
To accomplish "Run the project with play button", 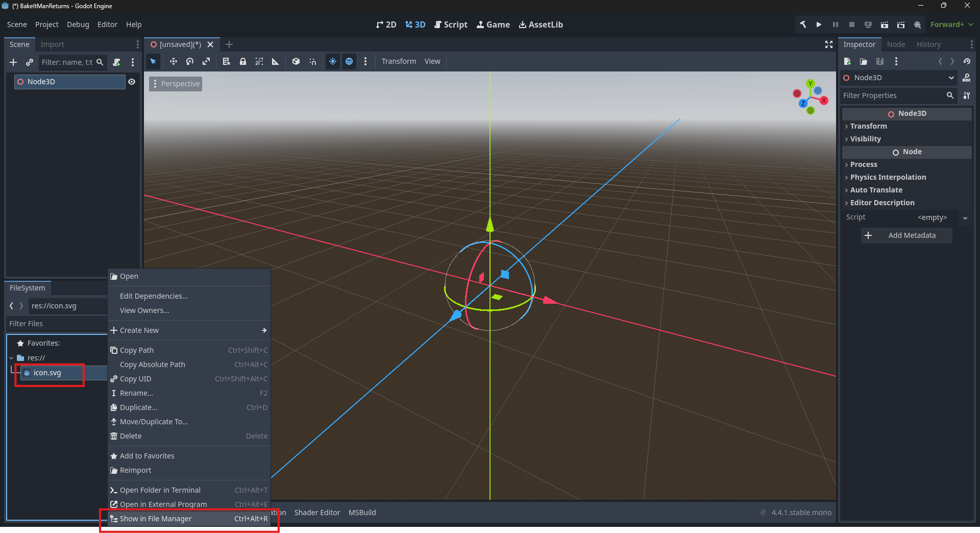I will 819,25.
